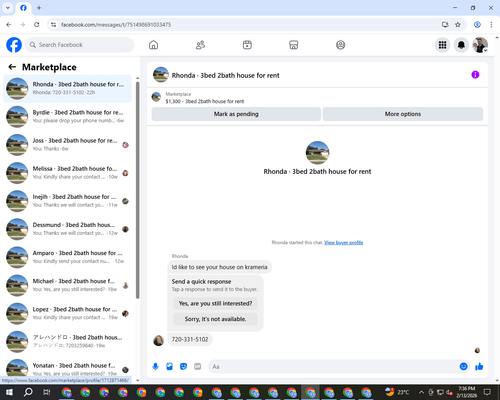Open the Groups icon in top navigation
This screenshot has width=500, height=400.
tap(340, 45)
